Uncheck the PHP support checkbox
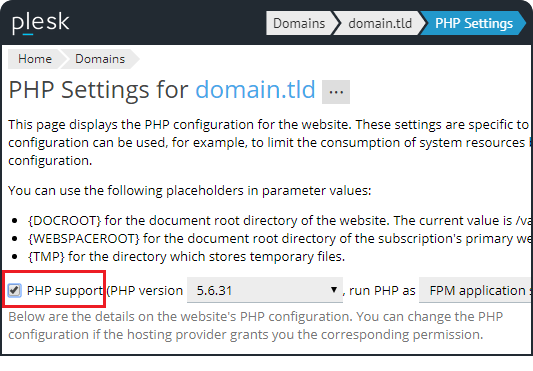 point(14,290)
